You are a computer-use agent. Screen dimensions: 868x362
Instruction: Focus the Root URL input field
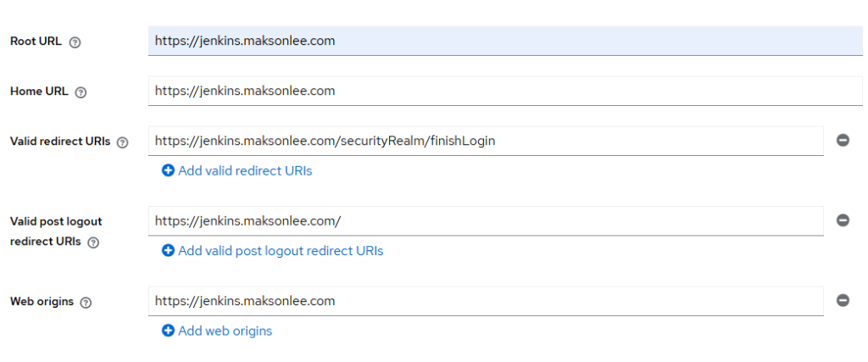click(505, 41)
